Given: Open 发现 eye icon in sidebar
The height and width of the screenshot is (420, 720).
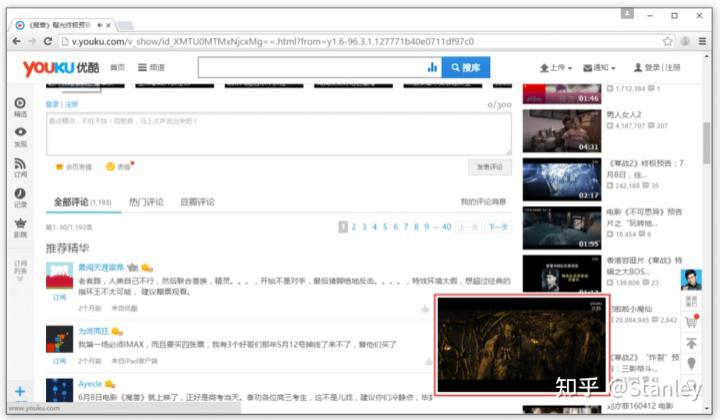Looking at the screenshot, I should [20, 136].
